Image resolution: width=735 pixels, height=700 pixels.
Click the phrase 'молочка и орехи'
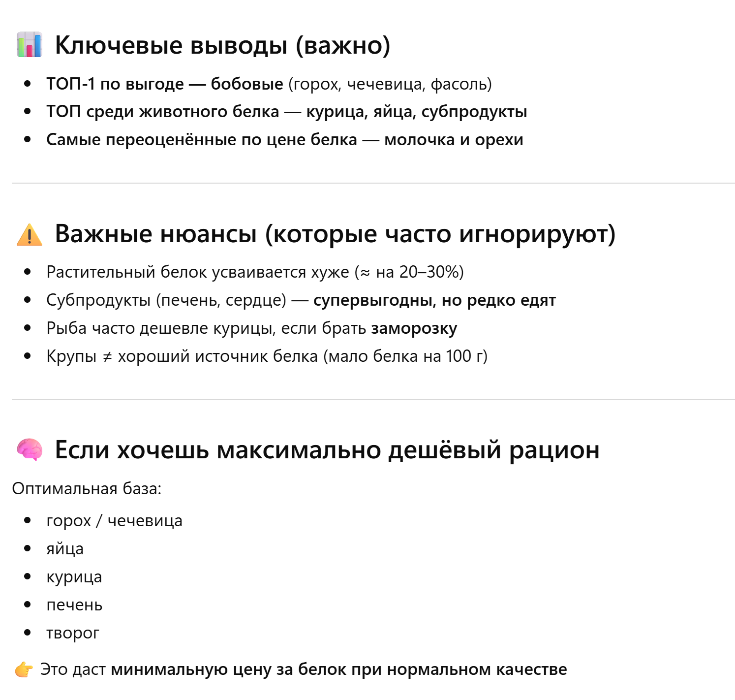pos(454,140)
